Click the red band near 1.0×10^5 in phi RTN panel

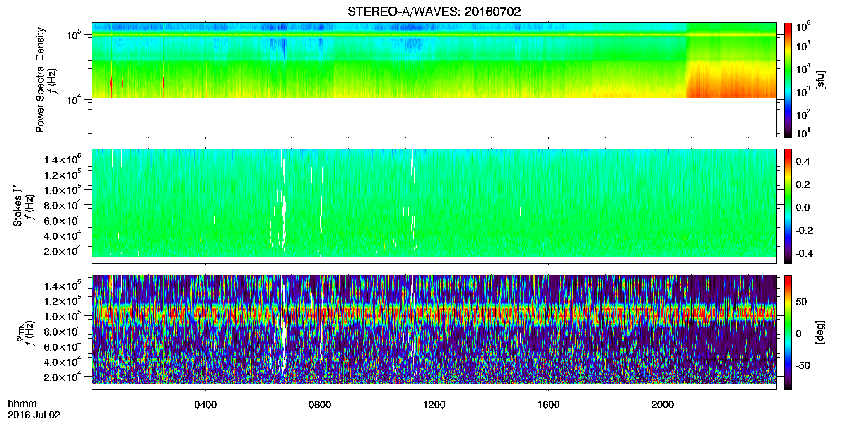click(x=434, y=315)
